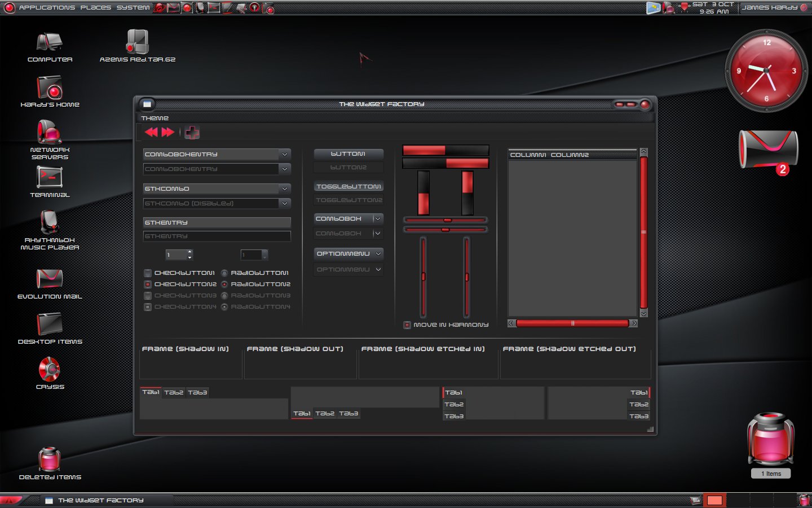Click the rewind arrows in Theme toolbar

tap(151, 132)
